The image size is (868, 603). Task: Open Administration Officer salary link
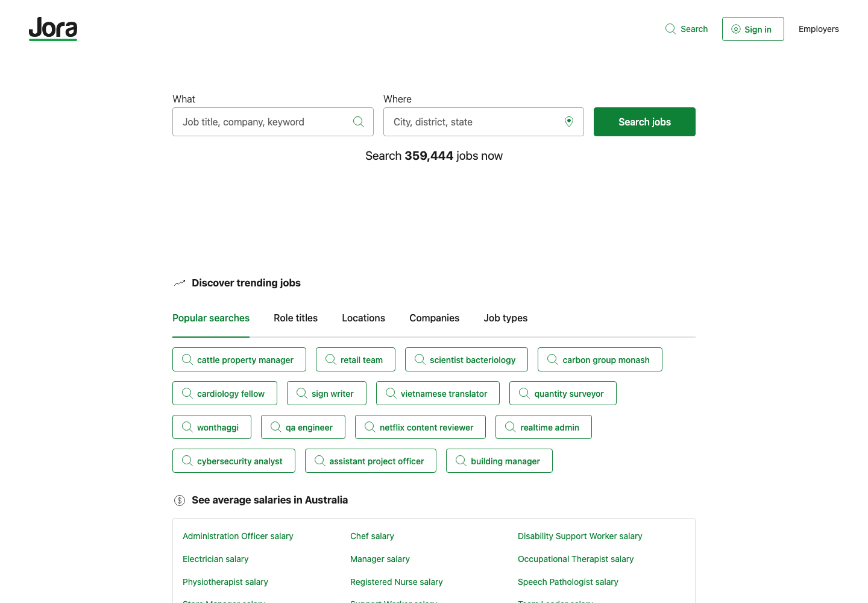coord(238,536)
